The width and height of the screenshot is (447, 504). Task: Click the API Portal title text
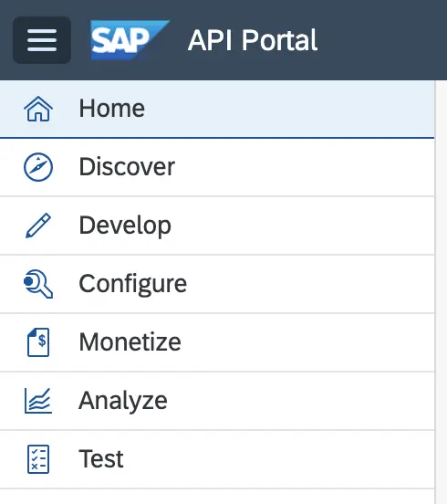click(x=253, y=40)
